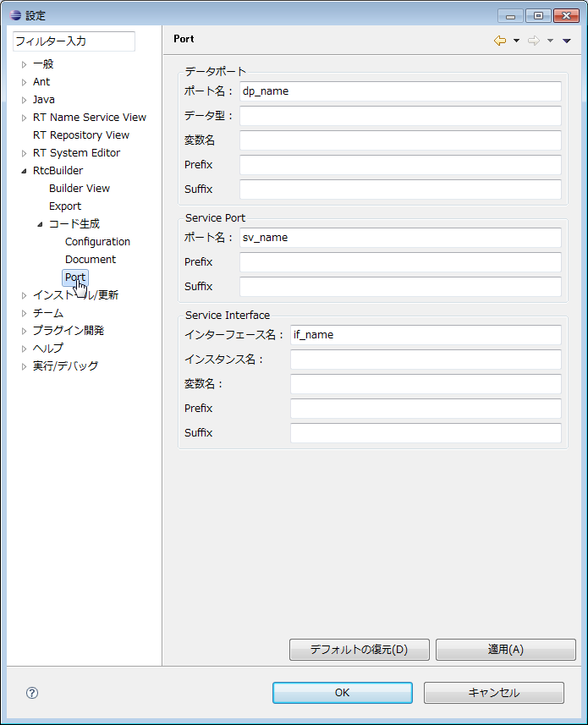Click the back navigation arrow icon

(500, 41)
